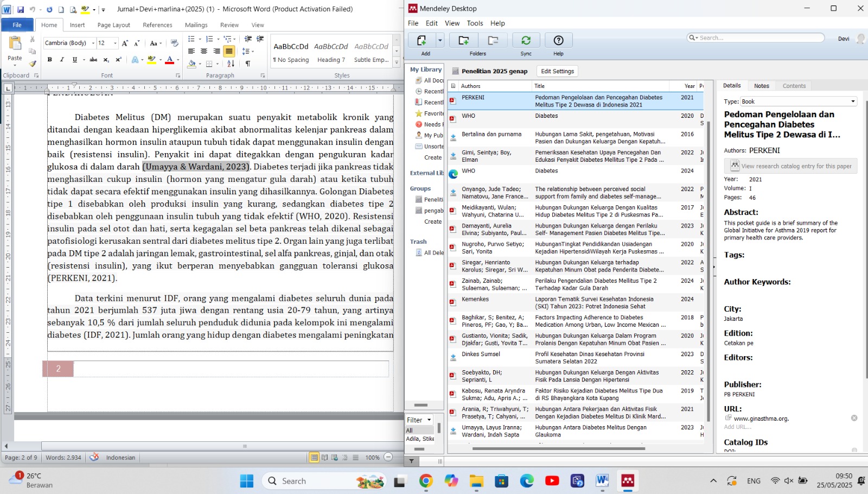The height and width of the screenshot is (494, 868).
Task: Open the Mendeley Help toolbar icon
Action: coord(558,41)
